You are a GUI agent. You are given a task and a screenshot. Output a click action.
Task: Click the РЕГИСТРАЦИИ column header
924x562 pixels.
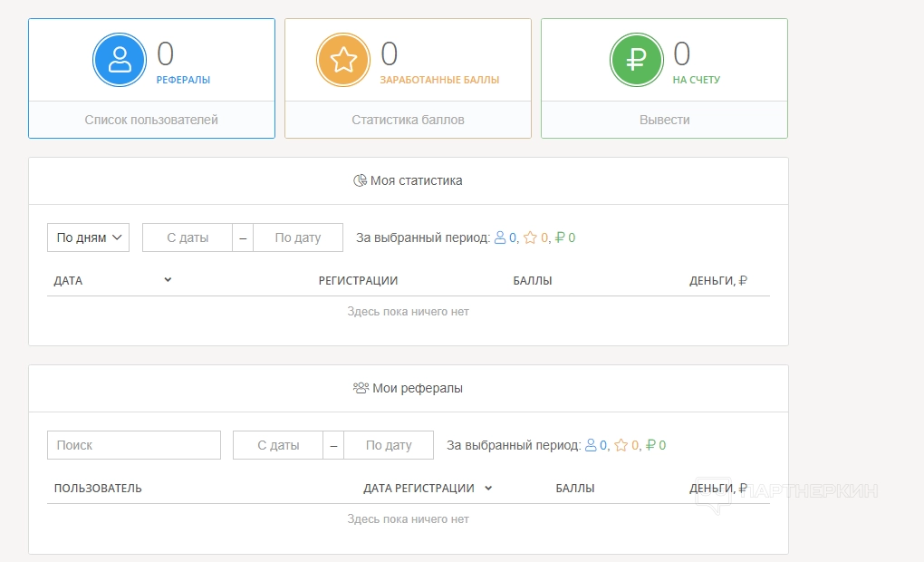click(358, 281)
